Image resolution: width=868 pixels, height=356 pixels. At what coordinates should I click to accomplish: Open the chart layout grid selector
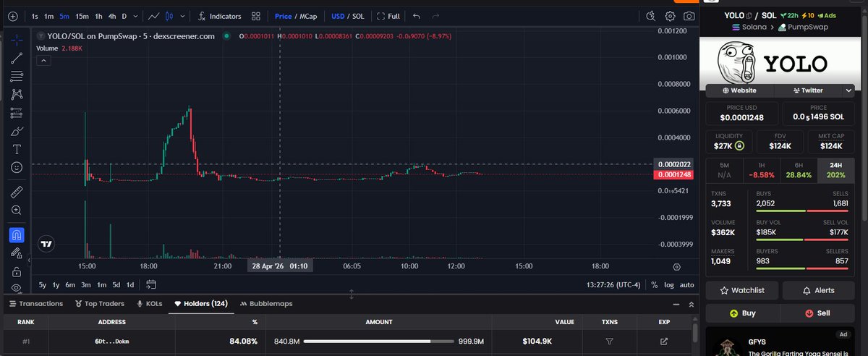point(256,16)
